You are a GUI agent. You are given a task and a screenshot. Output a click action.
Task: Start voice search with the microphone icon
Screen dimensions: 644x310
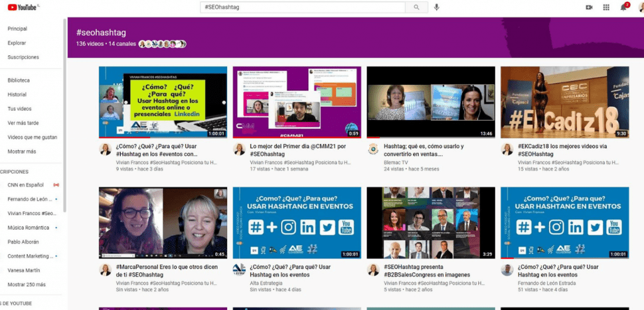[436, 7]
